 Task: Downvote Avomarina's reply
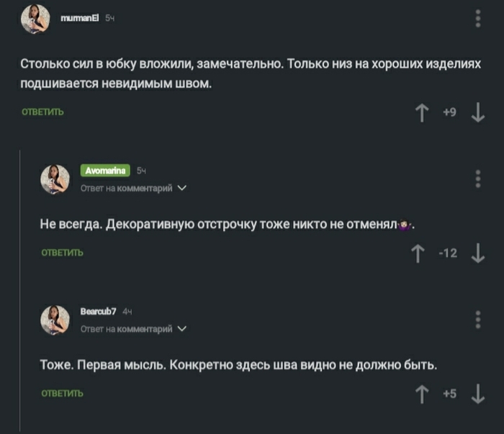coord(477,253)
